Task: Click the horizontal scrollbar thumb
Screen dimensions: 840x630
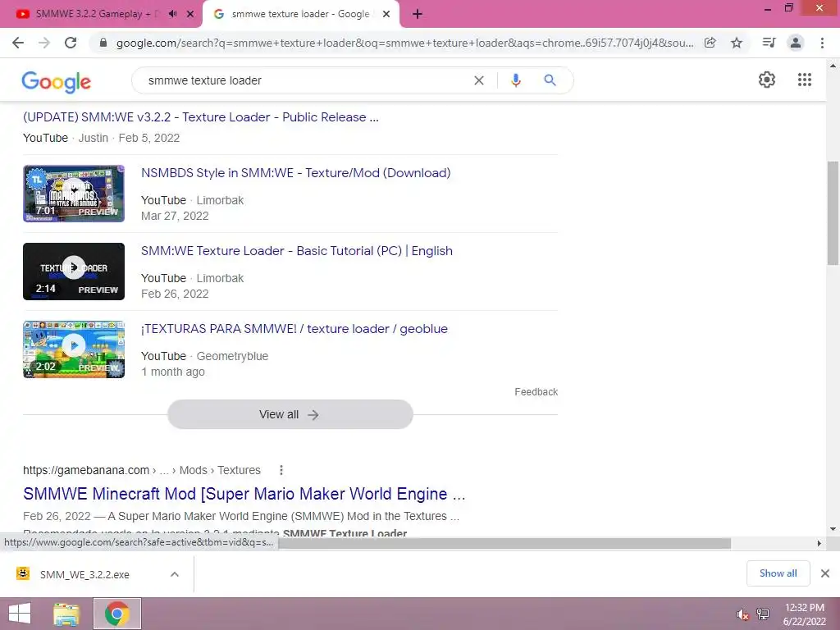Action: pyautogui.click(x=504, y=543)
